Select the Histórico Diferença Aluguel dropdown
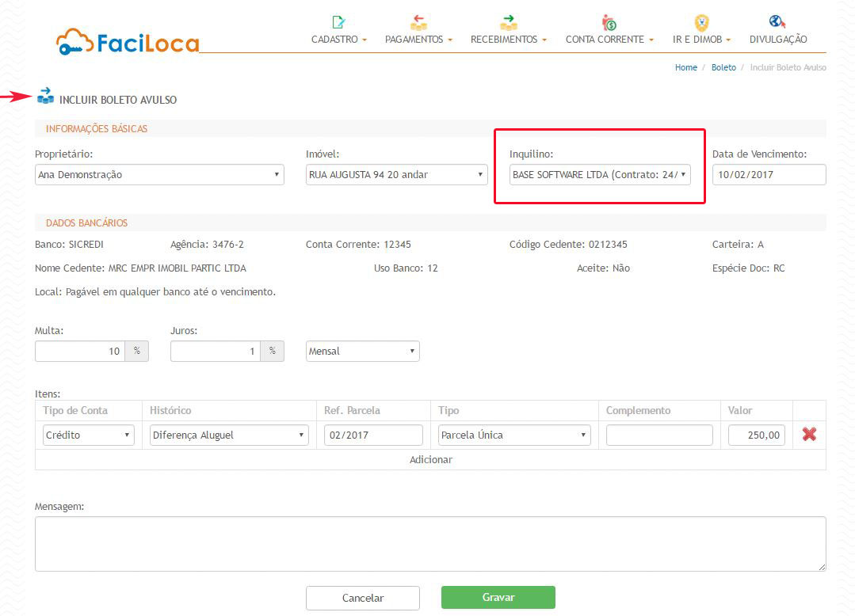The image size is (855, 616). pyautogui.click(x=229, y=435)
